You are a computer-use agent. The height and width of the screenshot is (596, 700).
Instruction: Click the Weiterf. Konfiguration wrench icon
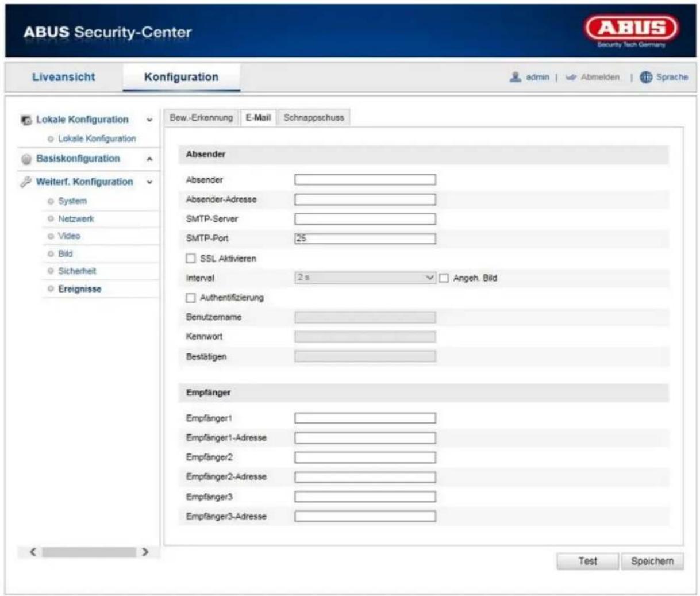tap(26, 182)
